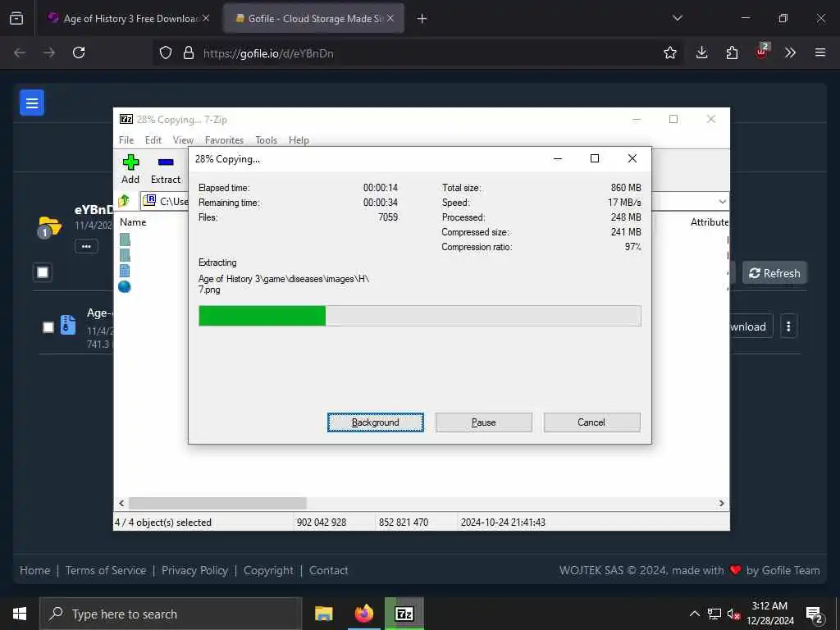The height and width of the screenshot is (630, 840).
Task: Click the Extract toolbar icon in 7-Zip
Action: [166, 162]
